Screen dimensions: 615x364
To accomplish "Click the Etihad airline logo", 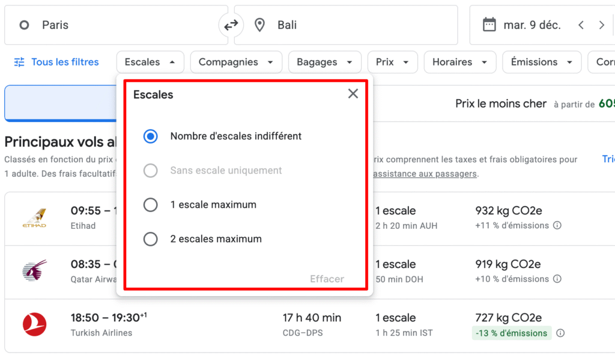I will (x=34, y=218).
